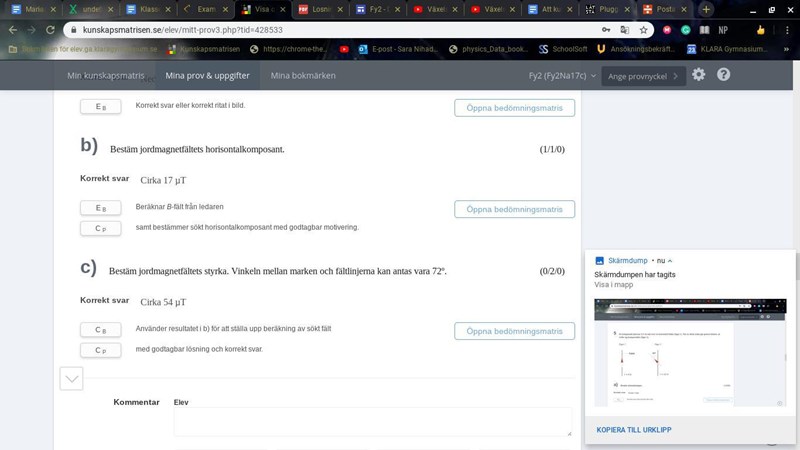800x450 pixels.
Task: Open a new browser tab with plus
Action: (x=706, y=9)
